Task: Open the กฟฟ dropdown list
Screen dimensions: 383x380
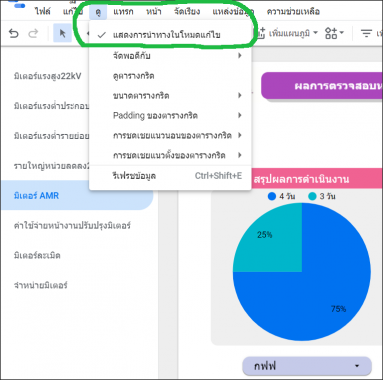Action: point(307,366)
